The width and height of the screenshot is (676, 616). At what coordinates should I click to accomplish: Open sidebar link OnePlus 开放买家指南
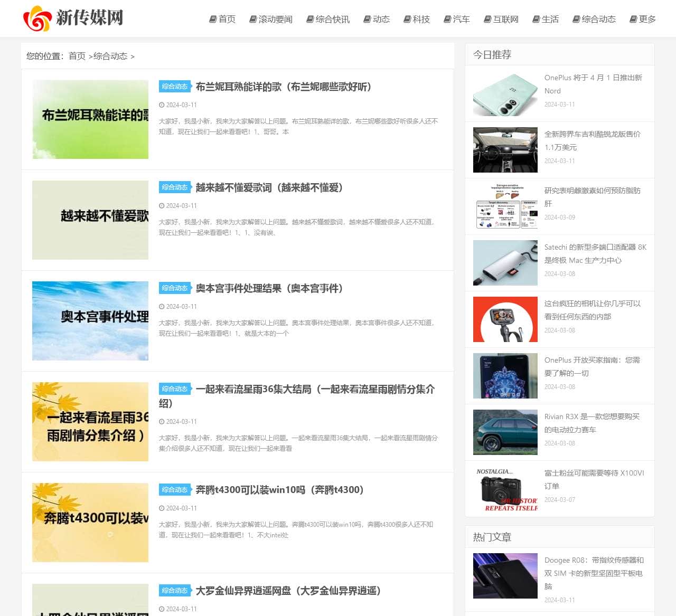pyautogui.click(x=592, y=367)
